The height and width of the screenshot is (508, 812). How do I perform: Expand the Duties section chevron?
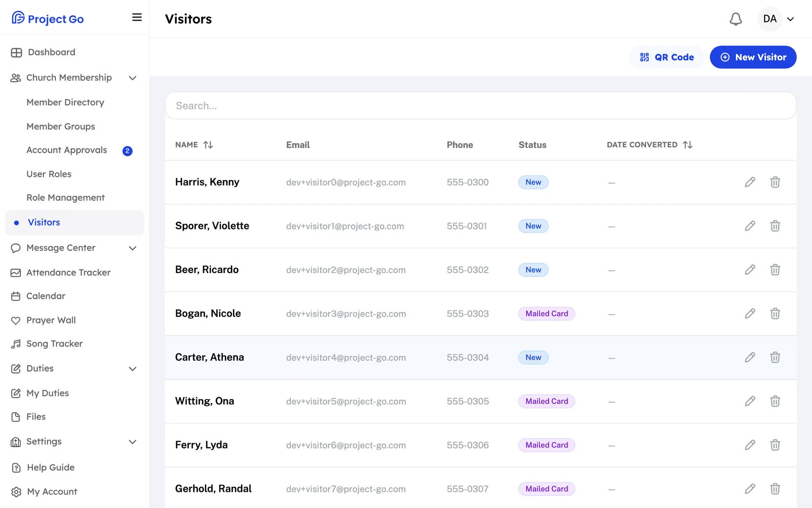coord(132,369)
